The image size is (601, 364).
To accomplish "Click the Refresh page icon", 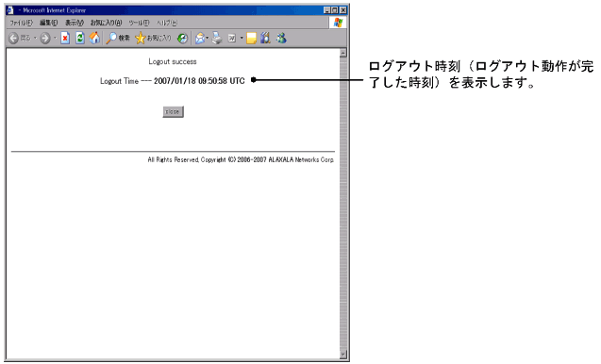I will tap(79, 38).
